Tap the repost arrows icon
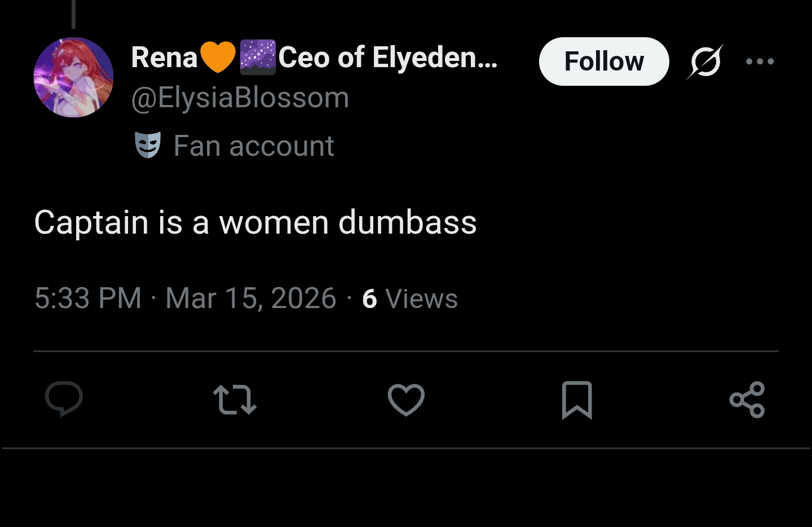The height and width of the screenshot is (527, 812). click(x=235, y=399)
